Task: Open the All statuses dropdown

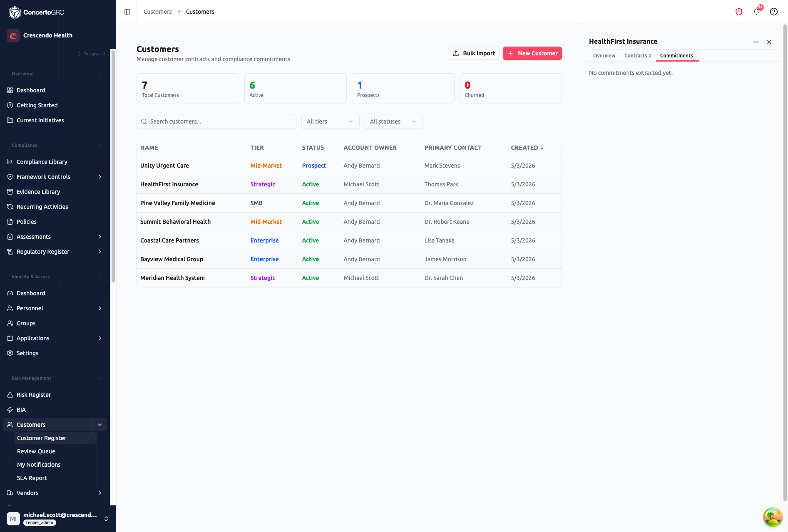Action: tap(393, 121)
